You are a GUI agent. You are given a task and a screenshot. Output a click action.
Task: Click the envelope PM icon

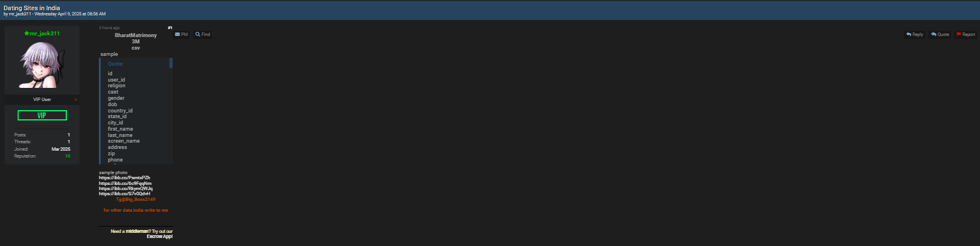tap(177, 34)
